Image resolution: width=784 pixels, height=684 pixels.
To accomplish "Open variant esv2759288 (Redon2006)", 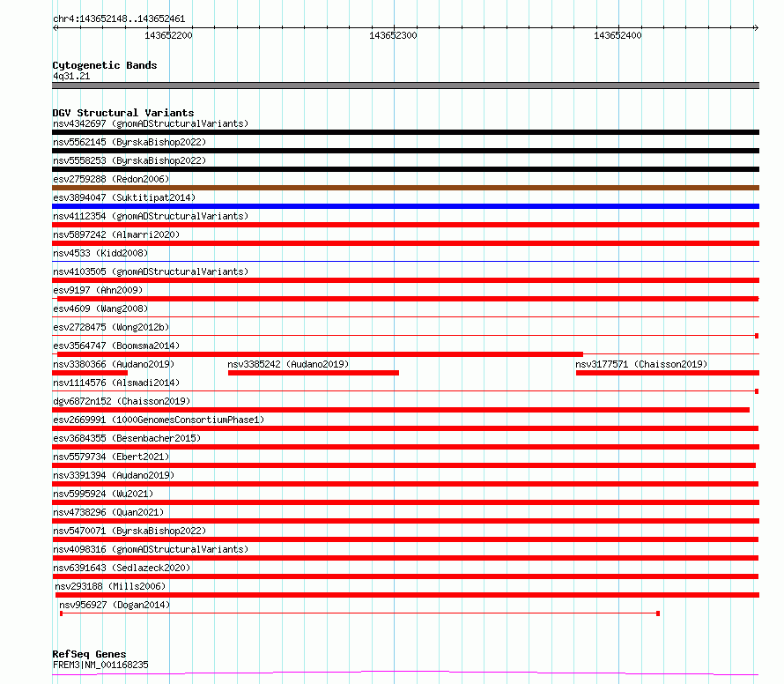I will pyautogui.click(x=111, y=179).
